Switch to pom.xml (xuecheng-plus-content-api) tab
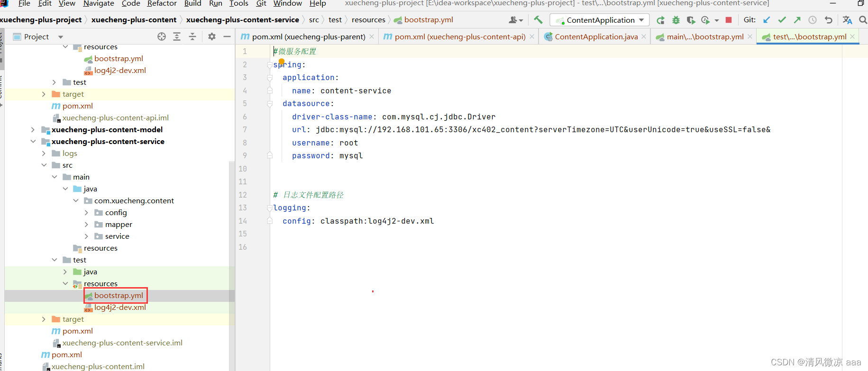This screenshot has width=868, height=371. pyautogui.click(x=460, y=36)
